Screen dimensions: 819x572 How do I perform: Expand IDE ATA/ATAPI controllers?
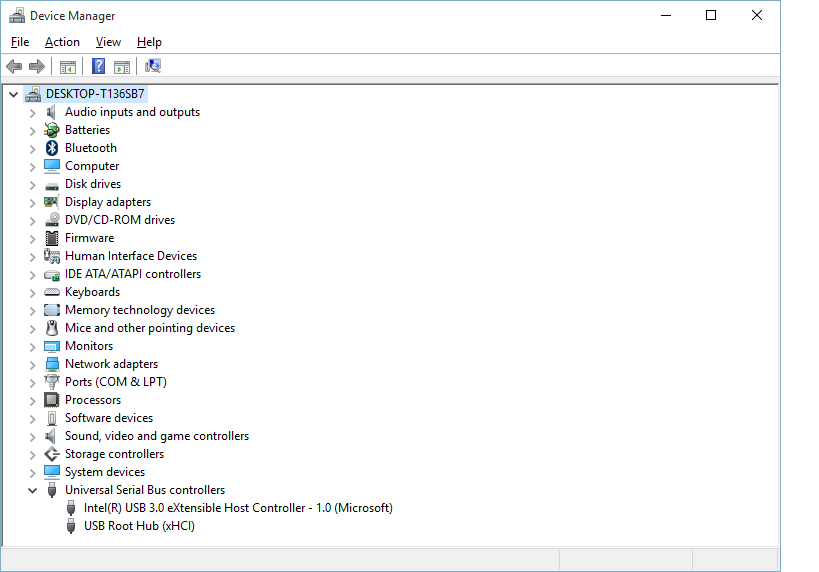point(32,275)
